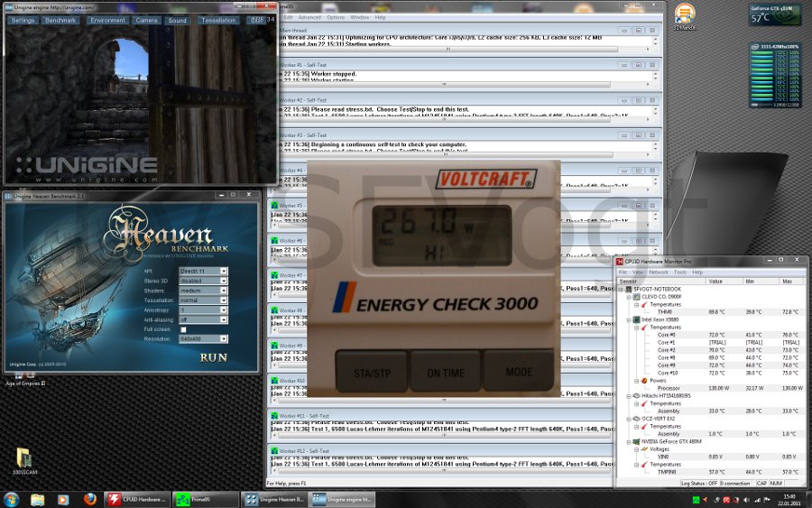Click the Max column header
Image resolution: width=812 pixels, height=508 pixels.
792,282
